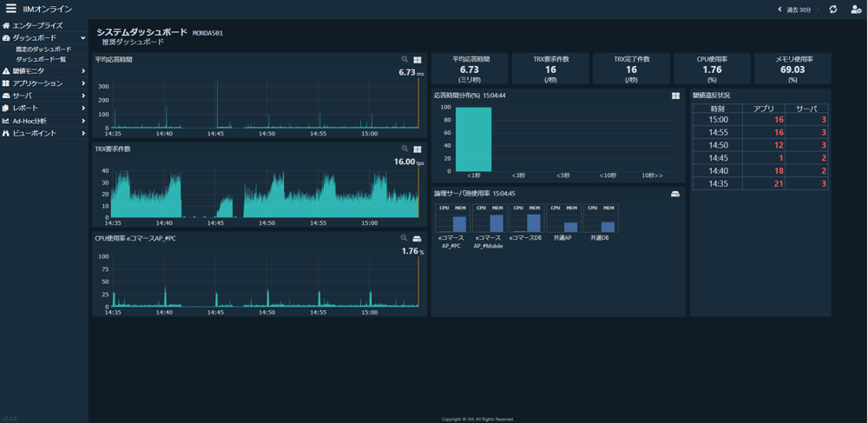The height and width of the screenshot is (423, 868).
Task: Click the grid icon on TRX要求件数 chart
Action: (x=418, y=149)
